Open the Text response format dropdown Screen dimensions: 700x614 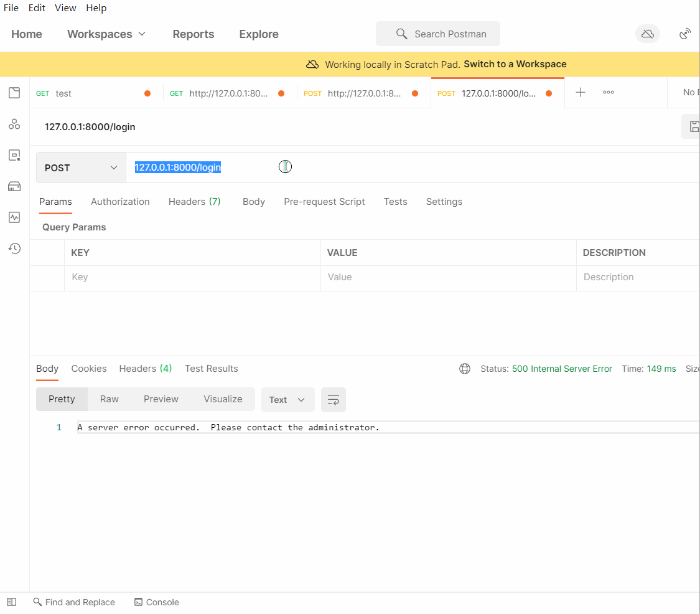tap(287, 400)
